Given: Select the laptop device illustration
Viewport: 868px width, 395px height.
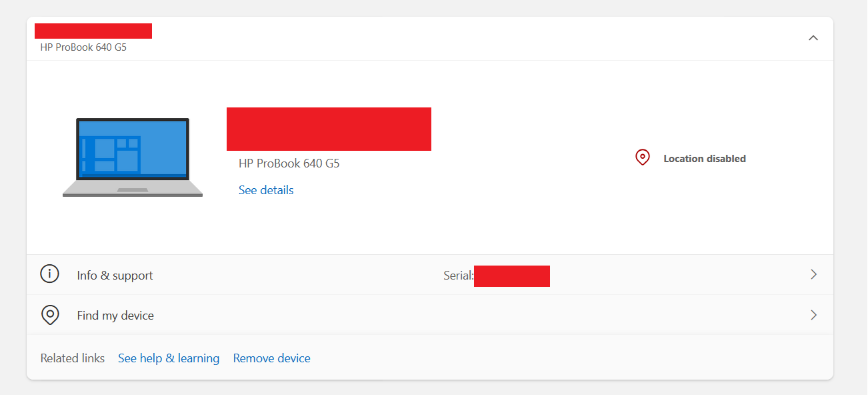Looking at the screenshot, I should click(133, 157).
